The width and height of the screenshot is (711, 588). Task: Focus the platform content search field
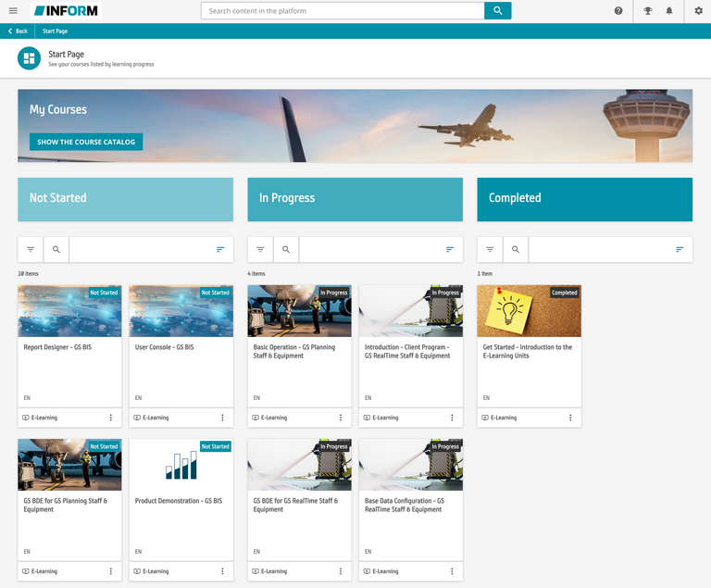point(343,10)
